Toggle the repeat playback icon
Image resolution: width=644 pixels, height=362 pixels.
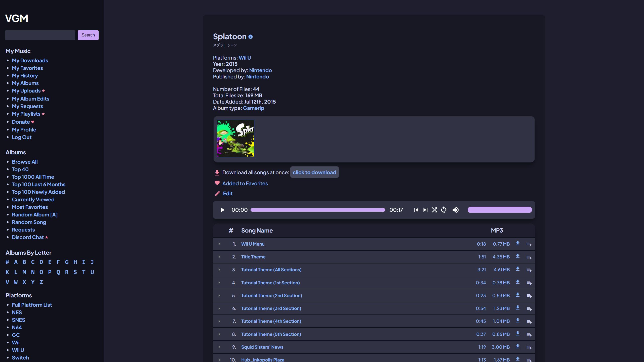pyautogui.click(x=444, y=209)
